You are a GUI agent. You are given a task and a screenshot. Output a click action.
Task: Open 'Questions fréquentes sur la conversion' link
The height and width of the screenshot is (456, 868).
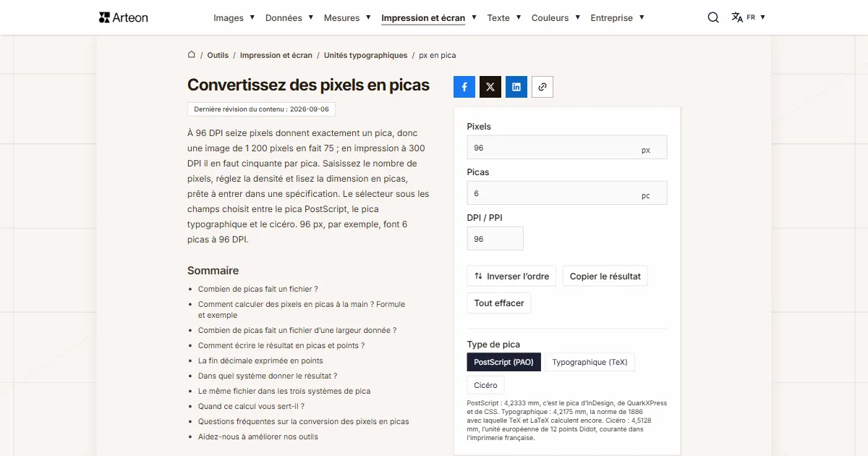pos(304,421)
